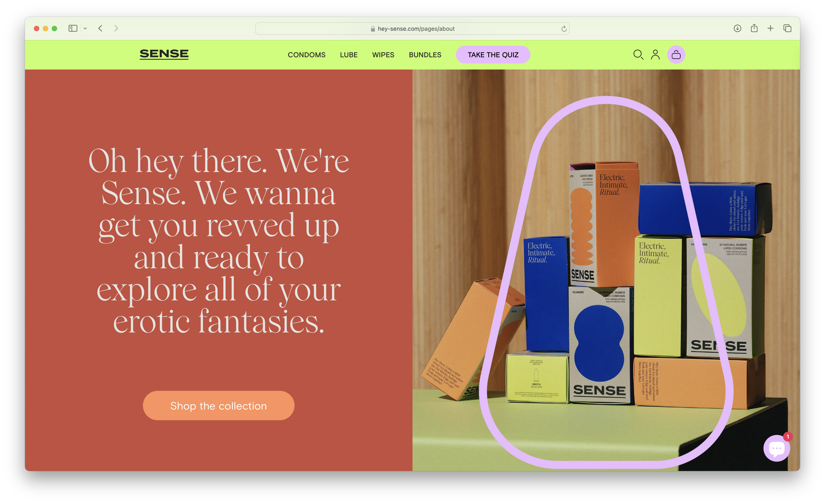Screen dimensions: 825x504
Task: Open the CONDOMS menu item
Action: [306, 55]
